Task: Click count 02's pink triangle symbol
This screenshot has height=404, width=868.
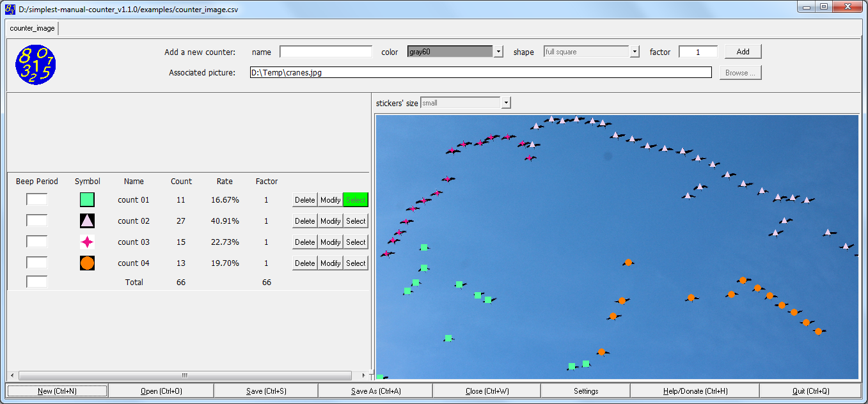Action: tap(86, 221)
